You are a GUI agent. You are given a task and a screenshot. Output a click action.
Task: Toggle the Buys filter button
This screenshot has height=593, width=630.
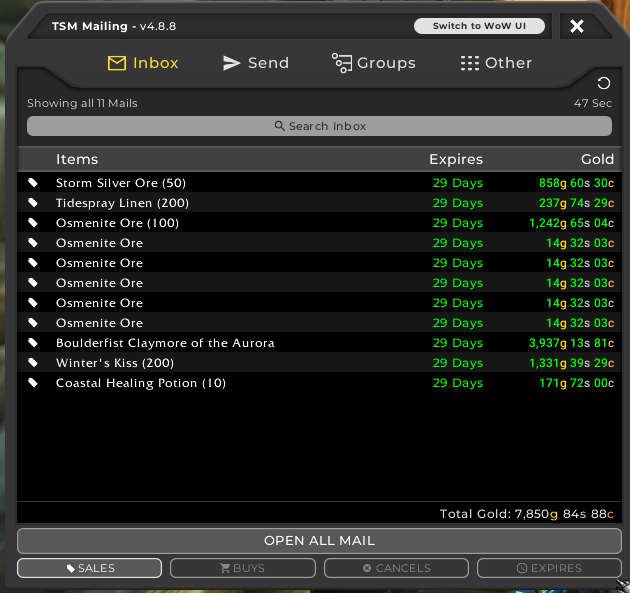243,568
